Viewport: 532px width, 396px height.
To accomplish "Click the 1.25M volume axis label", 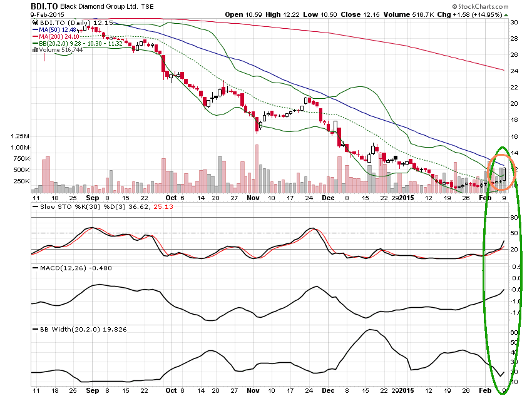I will pos(20,136).
